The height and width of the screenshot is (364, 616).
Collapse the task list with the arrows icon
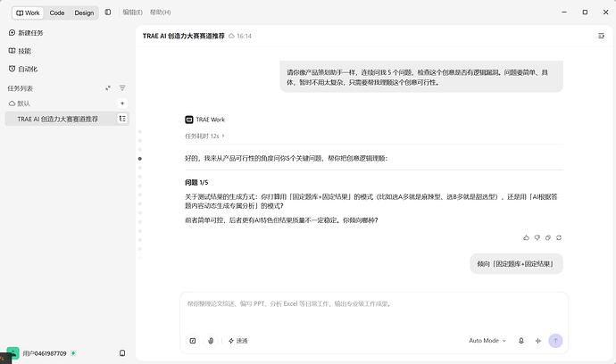(108, 88)
